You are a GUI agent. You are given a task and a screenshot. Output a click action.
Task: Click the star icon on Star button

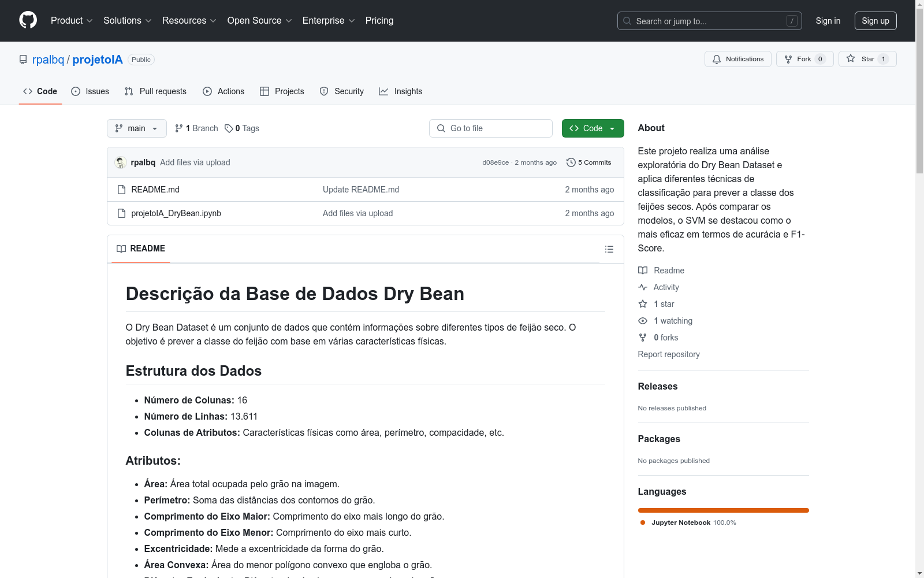point(851,58)
